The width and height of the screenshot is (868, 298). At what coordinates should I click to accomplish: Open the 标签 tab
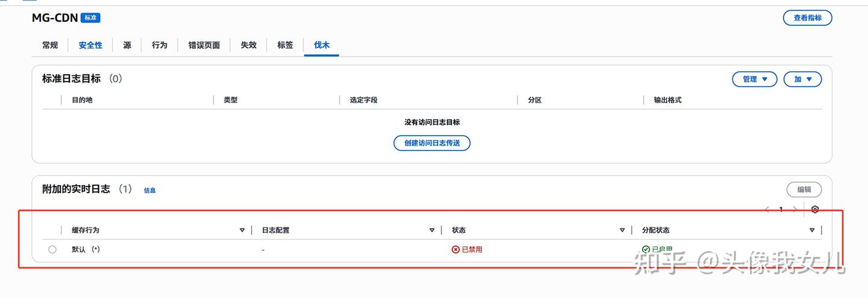[285, 45]
